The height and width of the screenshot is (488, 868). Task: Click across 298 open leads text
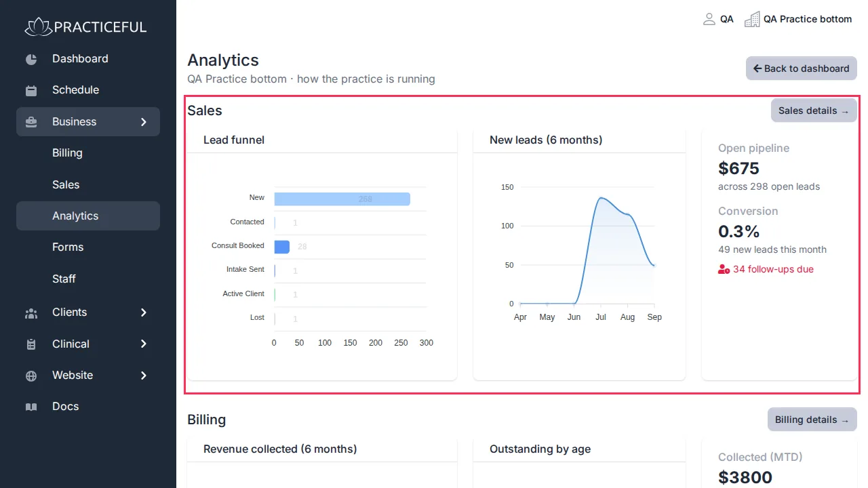769,186
